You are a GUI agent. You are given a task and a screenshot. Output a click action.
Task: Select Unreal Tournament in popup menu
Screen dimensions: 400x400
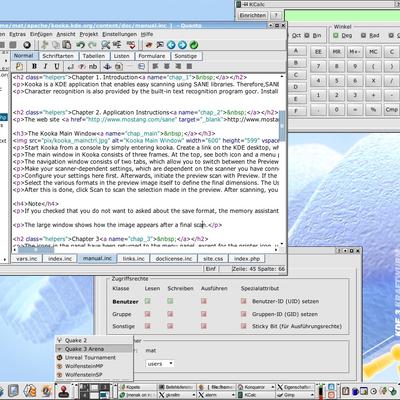tap(94, 357)
